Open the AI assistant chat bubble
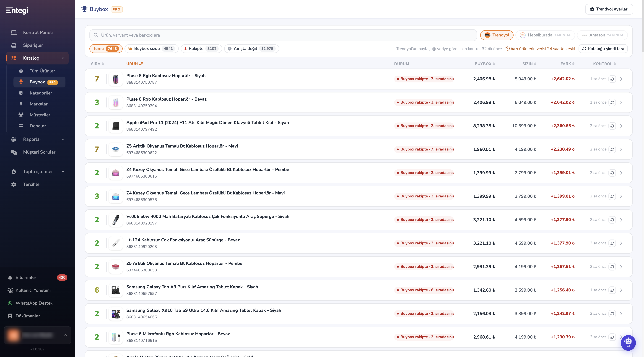644x357 pixels. [628, 342]
